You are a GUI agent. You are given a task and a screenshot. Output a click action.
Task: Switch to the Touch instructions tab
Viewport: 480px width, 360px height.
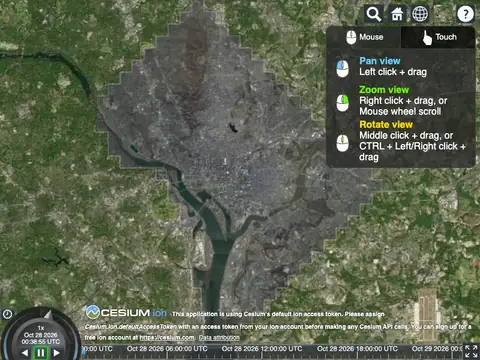(438, 37)
